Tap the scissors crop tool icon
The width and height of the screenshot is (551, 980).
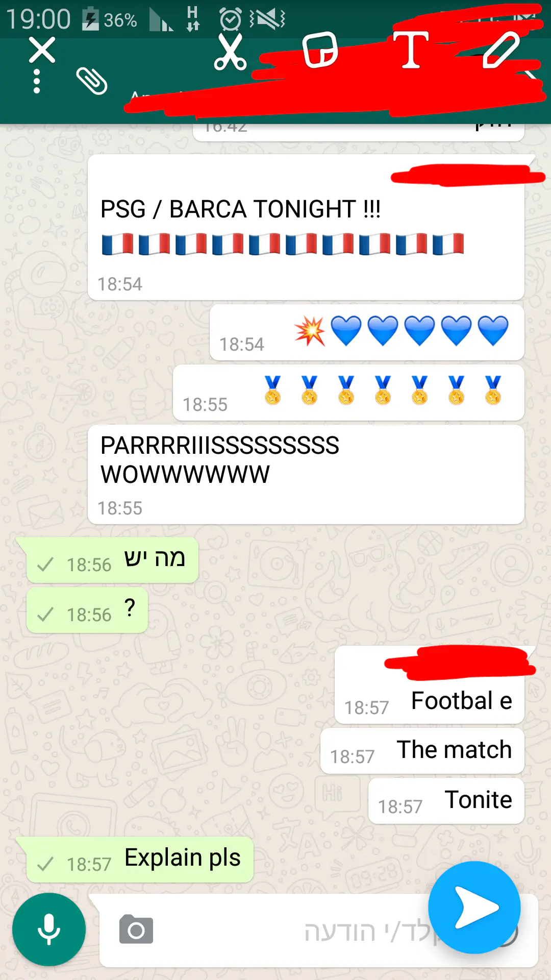230,52
